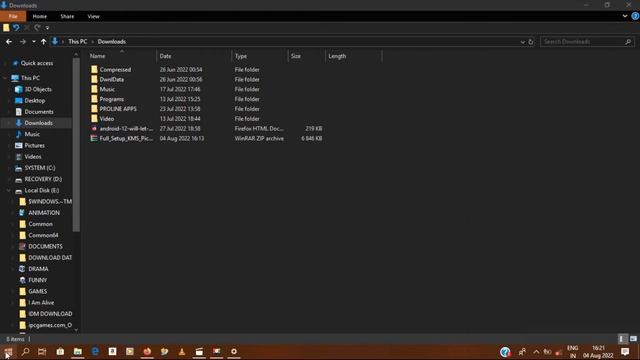640x360 pixels.
Task: Sort by the Name column header
Action: click(x=98, y=56)
